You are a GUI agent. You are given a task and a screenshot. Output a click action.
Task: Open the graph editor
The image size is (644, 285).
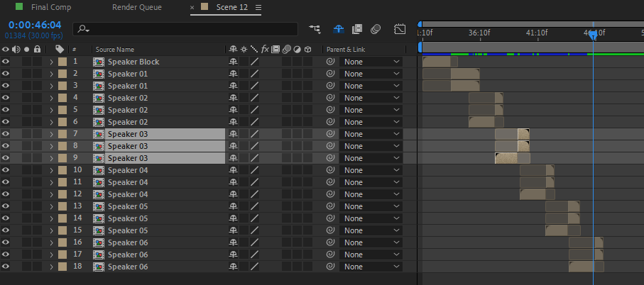[x=400, y=29]
